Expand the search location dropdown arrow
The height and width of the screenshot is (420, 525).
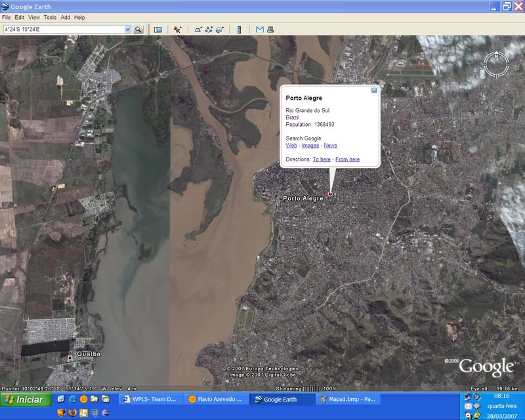(127, 30)
